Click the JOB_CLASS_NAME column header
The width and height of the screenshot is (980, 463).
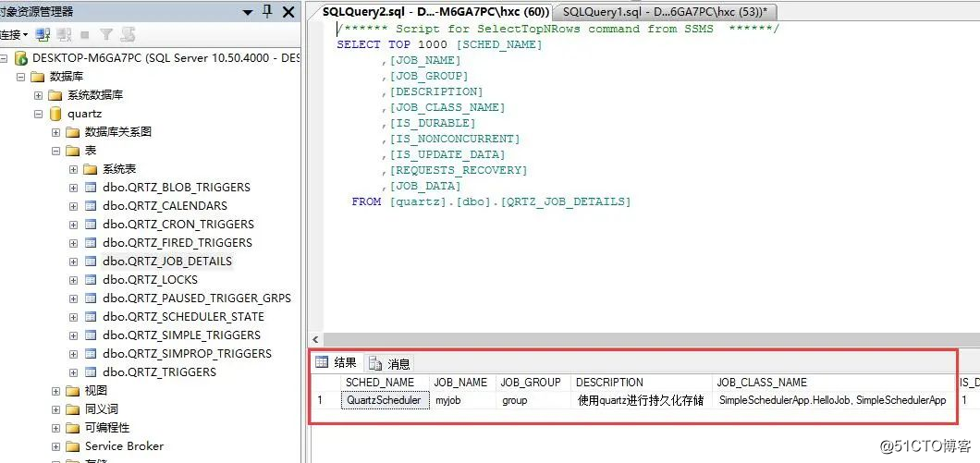pyautogui.click(x=834, y=382)
